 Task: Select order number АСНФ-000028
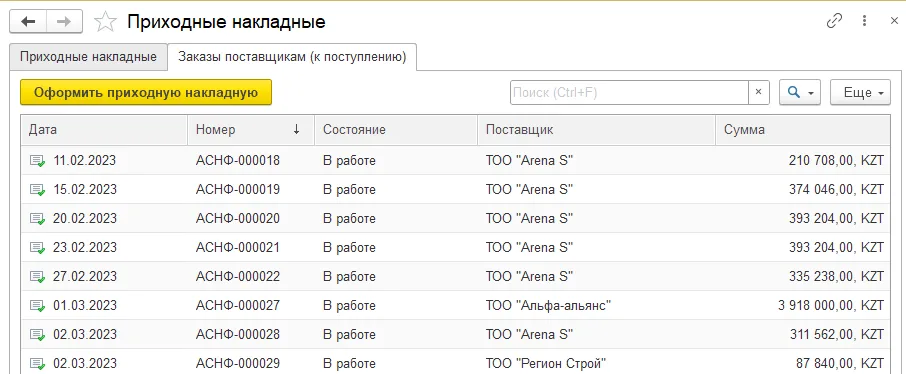pos(238,334)
